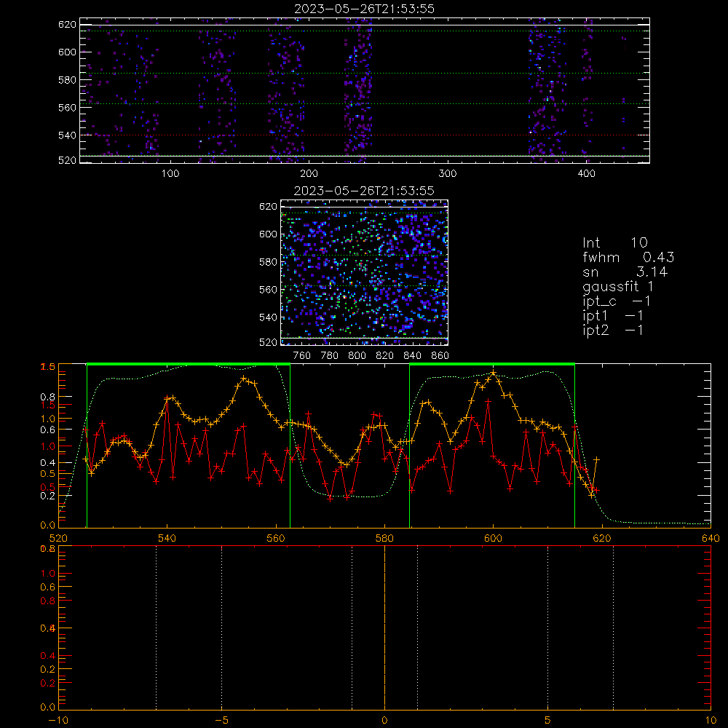Click x-axis label 760 under middle image

pos(302,356)
